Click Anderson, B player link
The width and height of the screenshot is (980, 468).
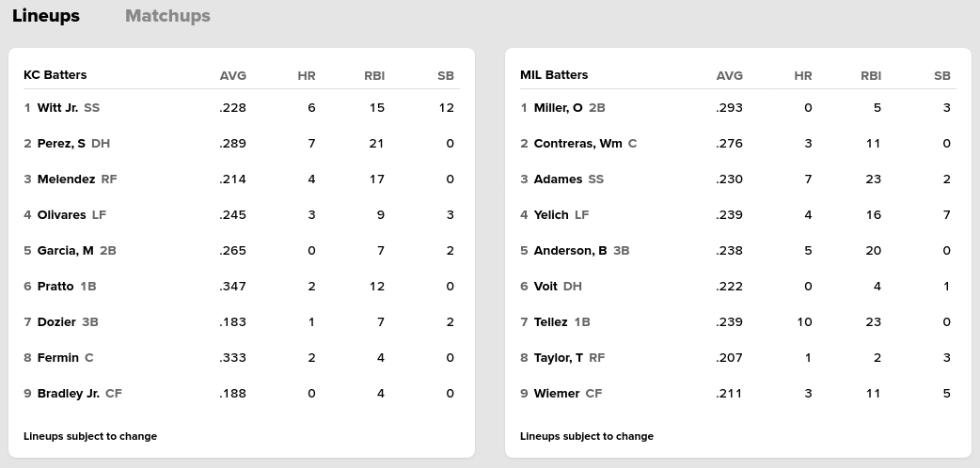570,251
